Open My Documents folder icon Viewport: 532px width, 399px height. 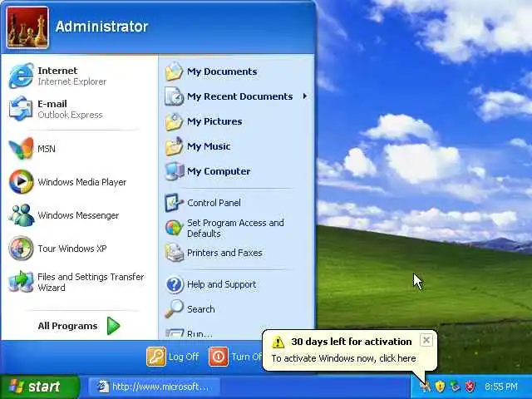(x=174, y=71)
